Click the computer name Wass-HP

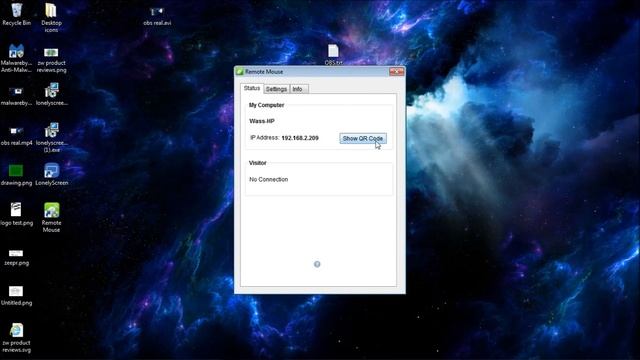tap(262, 121)
